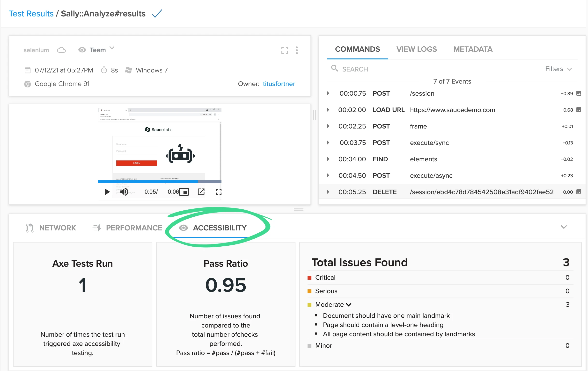
Task: View screenshot icon for LOAD URL command
Action: pos(579,110)
